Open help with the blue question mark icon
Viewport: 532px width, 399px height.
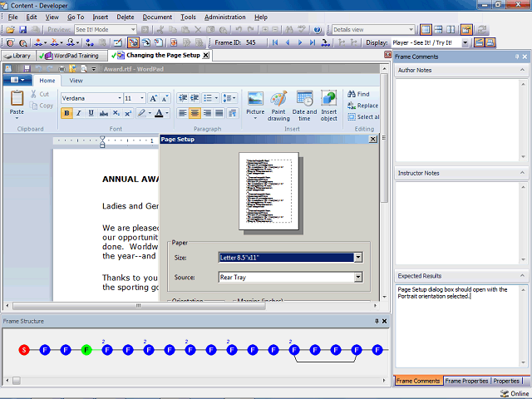point(318,30)
